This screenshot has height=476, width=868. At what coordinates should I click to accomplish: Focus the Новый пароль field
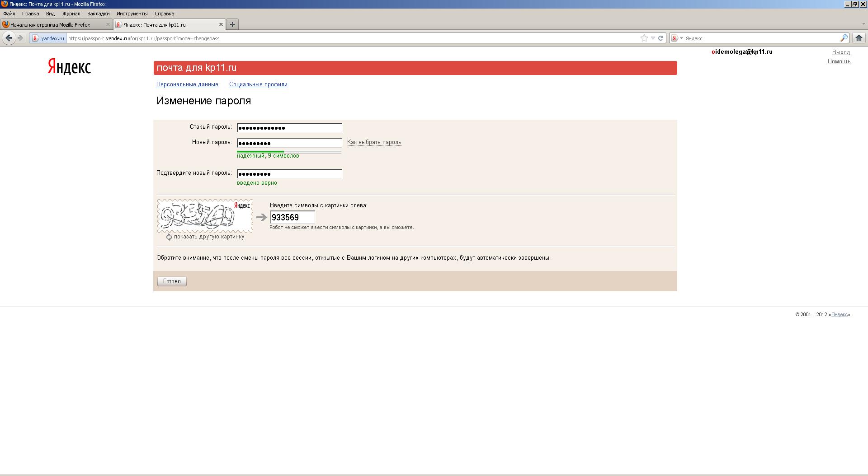click(289, 143)
